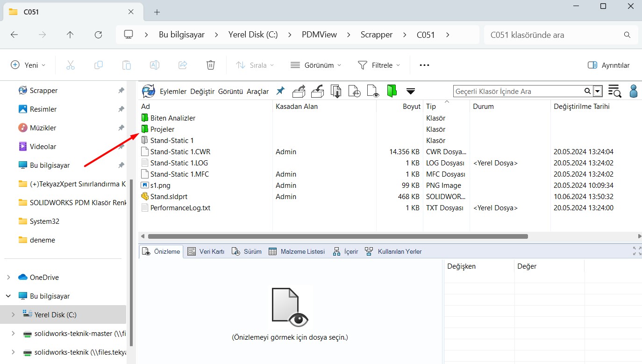Image resolution: width=642 pixels, height=364 pixels.
Task: Click the Share icon in command bar
Action: pos(183,65)
